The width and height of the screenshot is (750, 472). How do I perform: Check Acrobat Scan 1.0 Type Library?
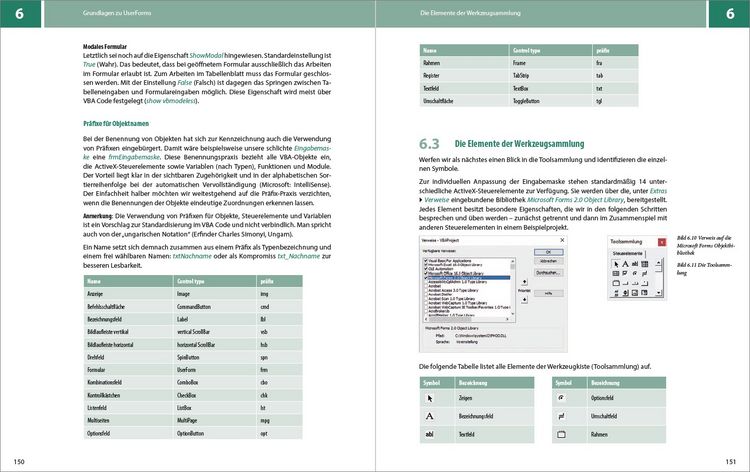[x=426, y=298]
